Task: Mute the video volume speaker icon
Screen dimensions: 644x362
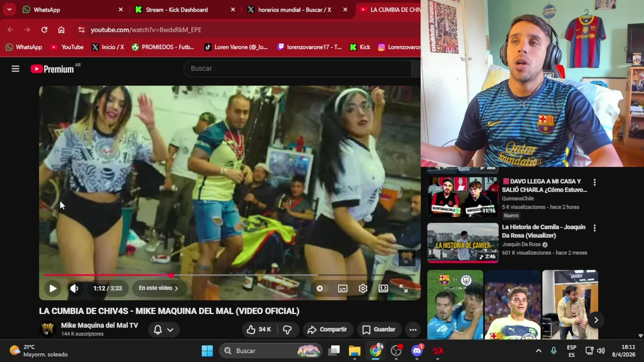Action: [x=74, y=288]
